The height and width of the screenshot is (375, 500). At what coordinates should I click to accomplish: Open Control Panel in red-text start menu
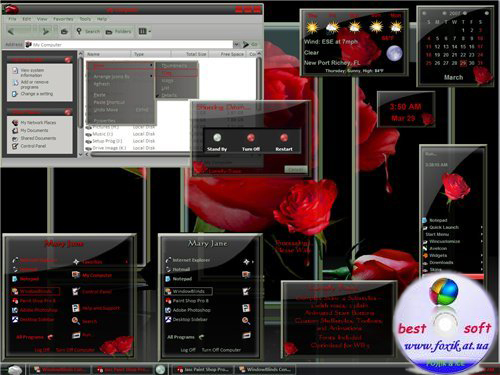click(92, 292)
